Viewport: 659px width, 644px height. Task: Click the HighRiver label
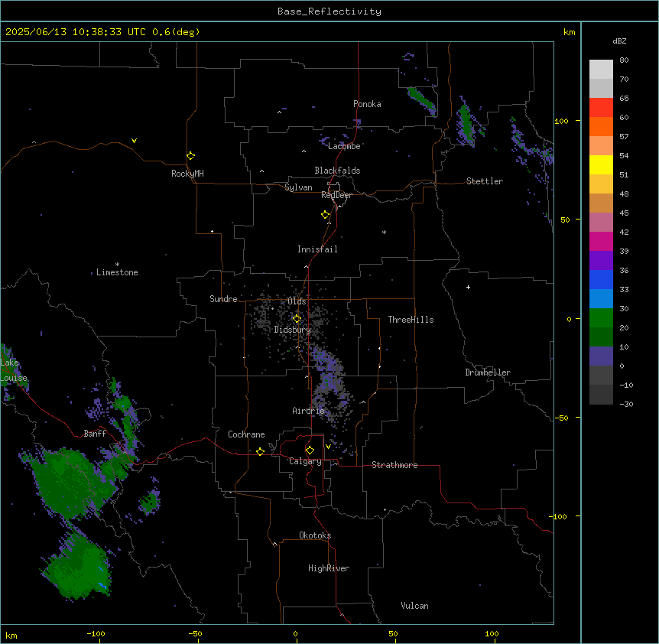[x=329, y=568]
